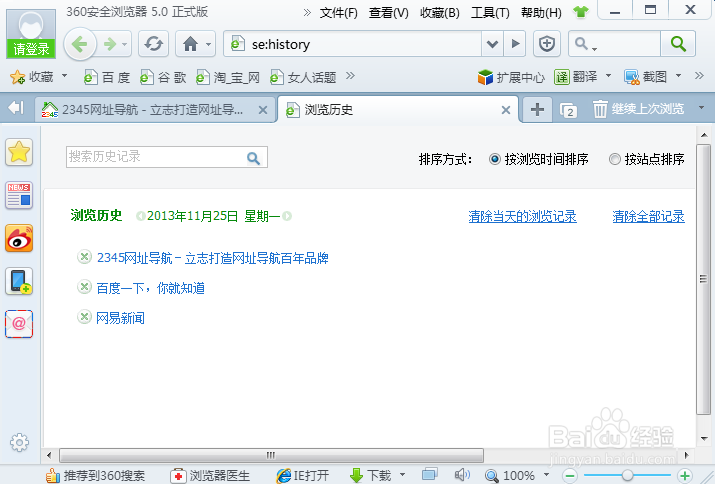
Task: Click the back navigation arrow
Action: click(x=80, y=44)
